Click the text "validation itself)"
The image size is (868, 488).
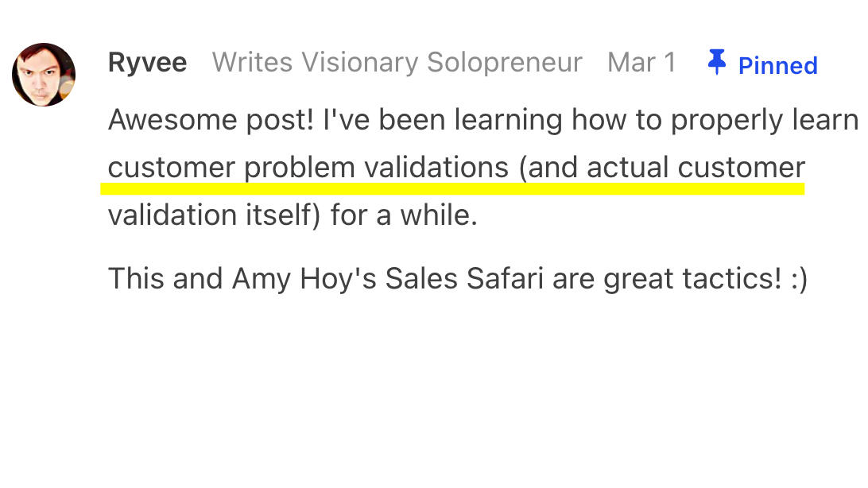214,215
